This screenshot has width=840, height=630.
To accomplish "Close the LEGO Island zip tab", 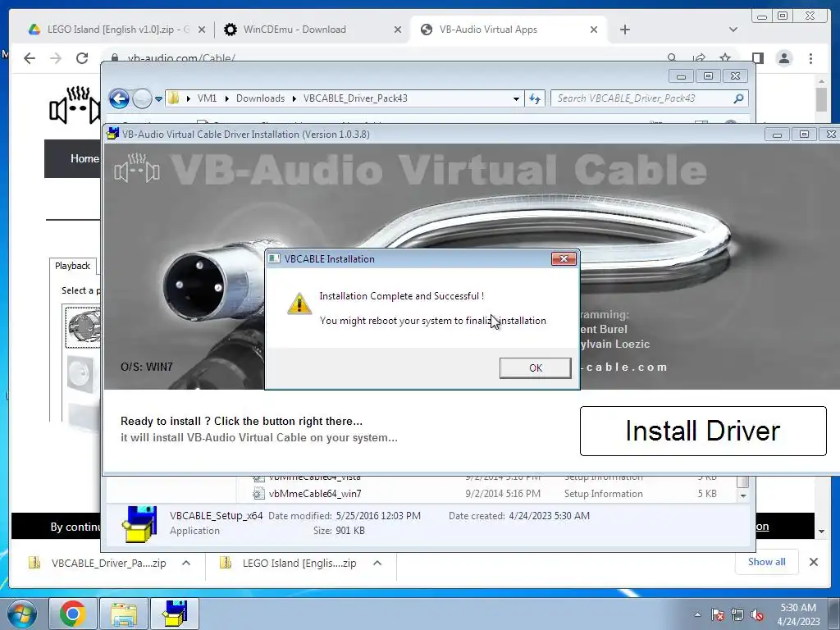I will [x=202, y=30].
